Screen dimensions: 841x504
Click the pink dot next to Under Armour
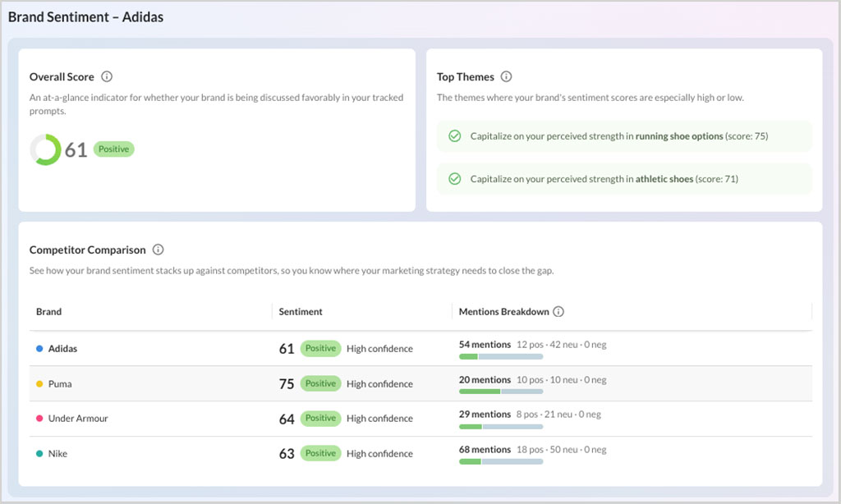39,418
